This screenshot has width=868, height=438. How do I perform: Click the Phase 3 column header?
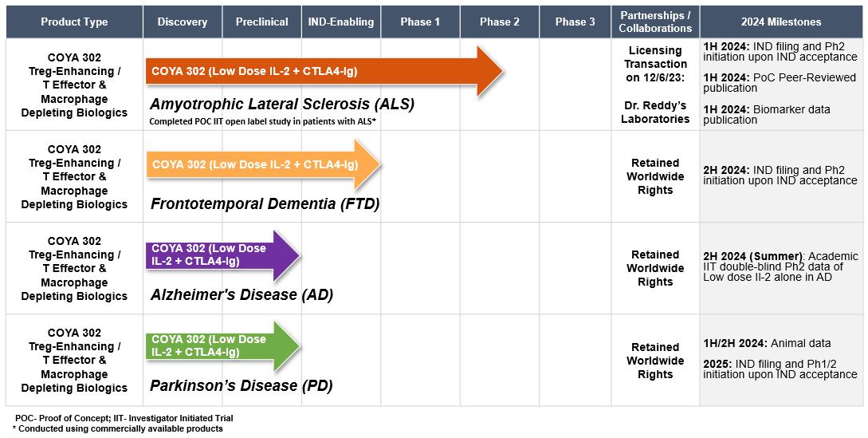[x=575, y=22]
